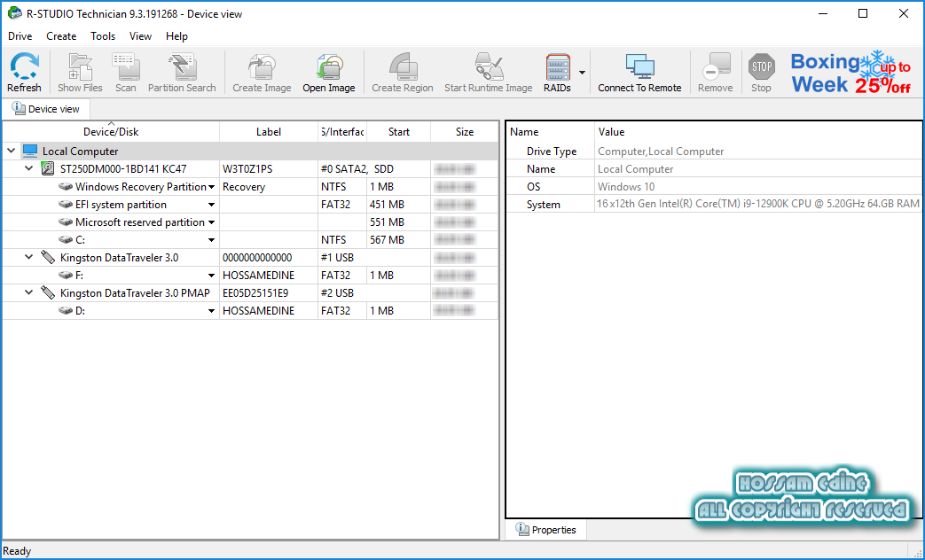Click the Local Computer monitor icon

coord(30,151)
